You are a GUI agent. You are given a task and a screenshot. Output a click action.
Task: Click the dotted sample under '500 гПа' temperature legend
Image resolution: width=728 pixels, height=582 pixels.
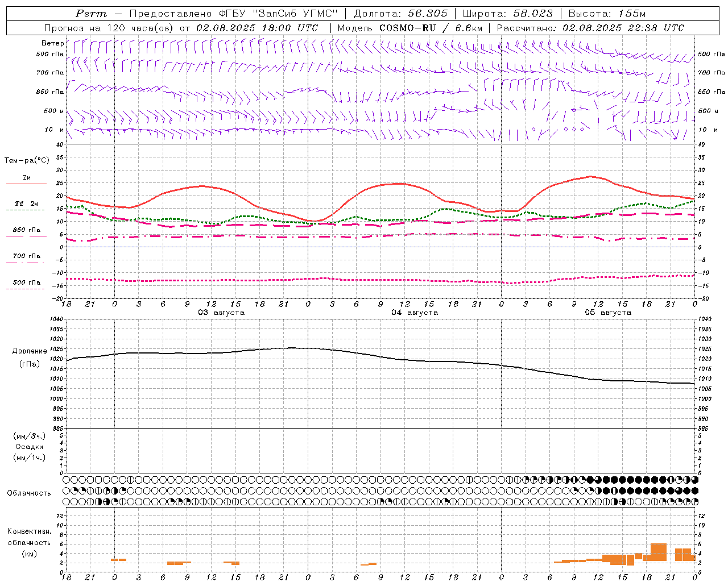pos(25,289)
